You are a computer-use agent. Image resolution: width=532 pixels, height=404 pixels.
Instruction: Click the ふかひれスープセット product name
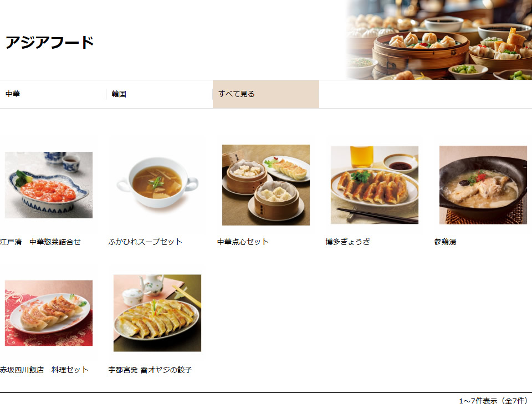click(x=145, y=242)
